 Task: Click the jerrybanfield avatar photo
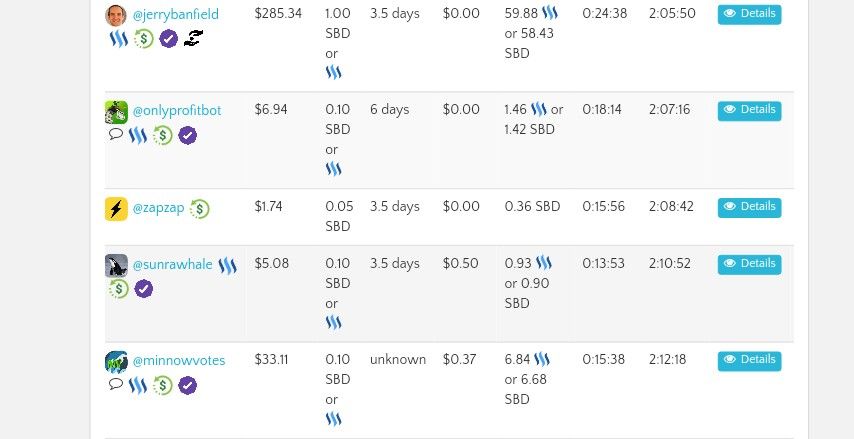pos(116,15)
